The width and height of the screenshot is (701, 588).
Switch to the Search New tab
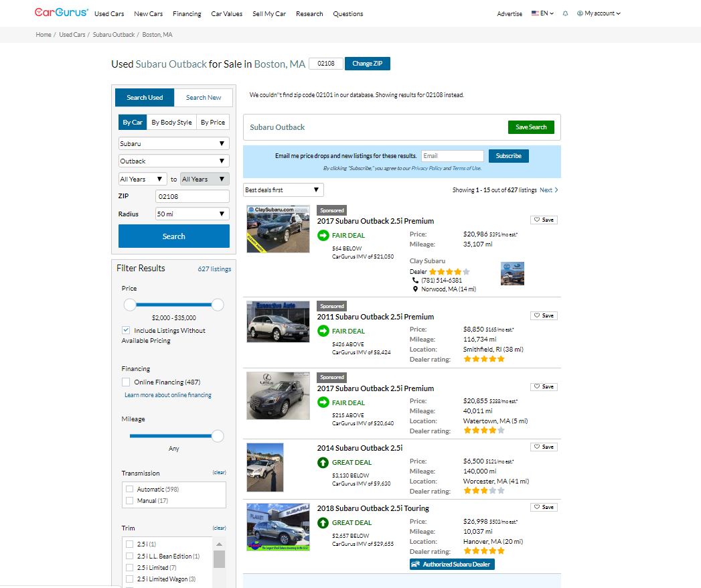point(204,98)
